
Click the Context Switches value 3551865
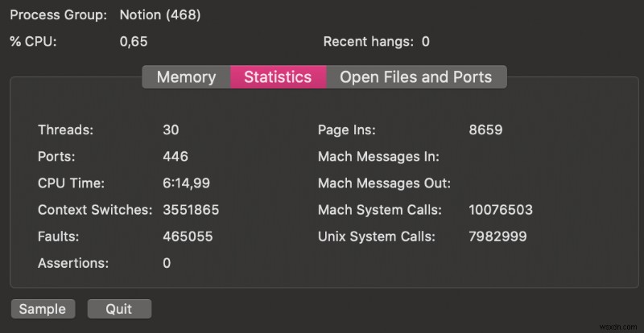coord(191,210)
